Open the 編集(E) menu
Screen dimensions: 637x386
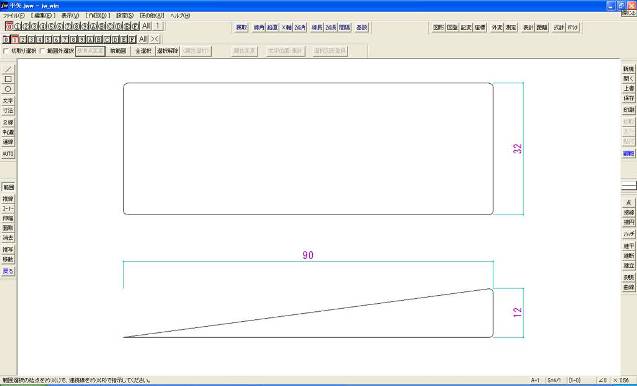tap(43, 15)
